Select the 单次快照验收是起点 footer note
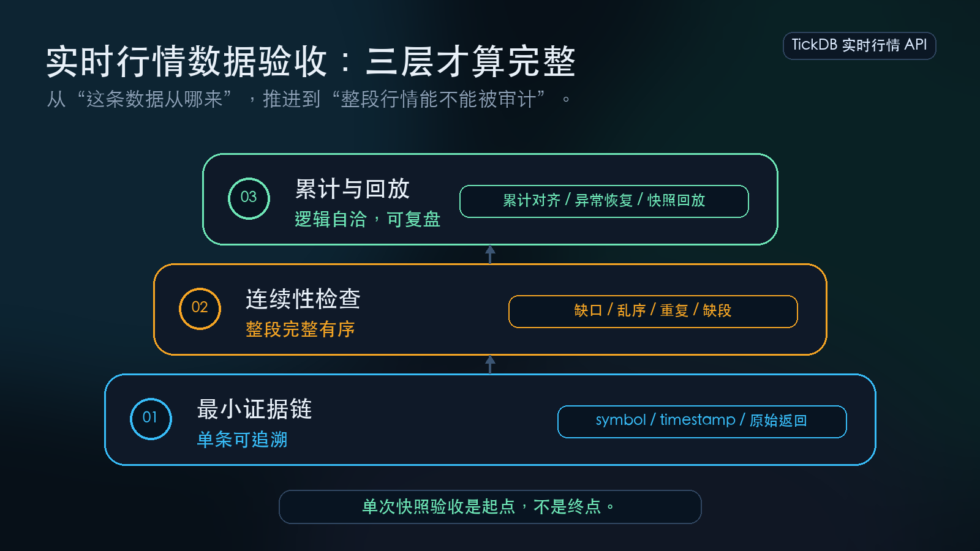 coord(490,507)
